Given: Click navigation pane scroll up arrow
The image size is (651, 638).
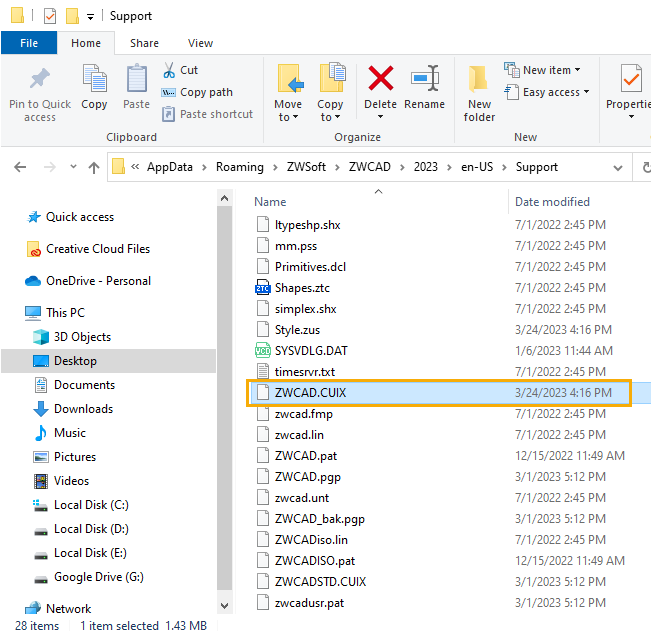Looking at the screenshot, I should coord(225,198).
